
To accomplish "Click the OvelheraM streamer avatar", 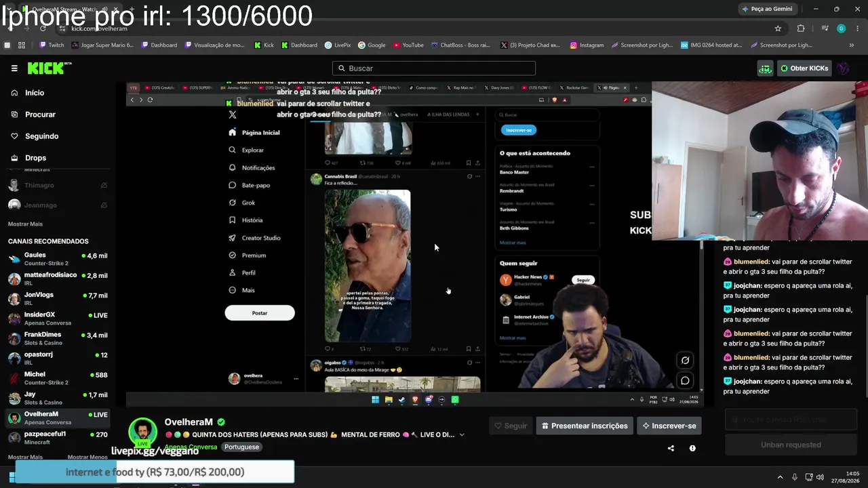I will [x=142, y=432].
